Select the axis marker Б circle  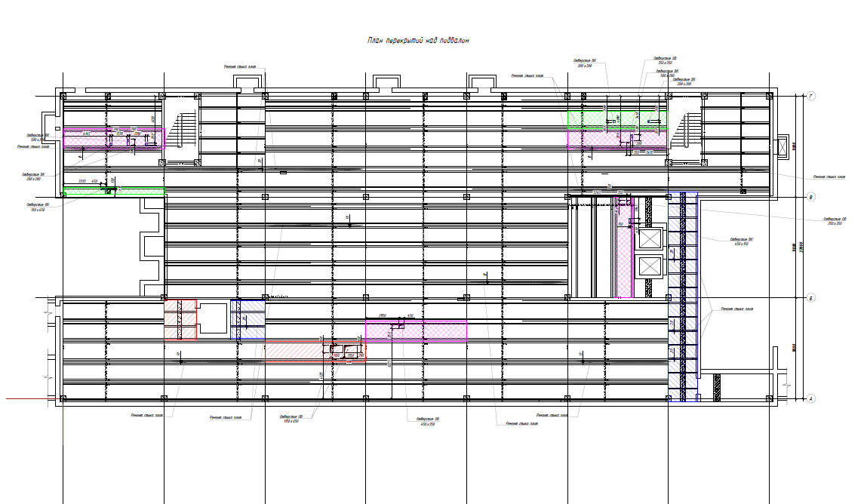tap(811, 298)
